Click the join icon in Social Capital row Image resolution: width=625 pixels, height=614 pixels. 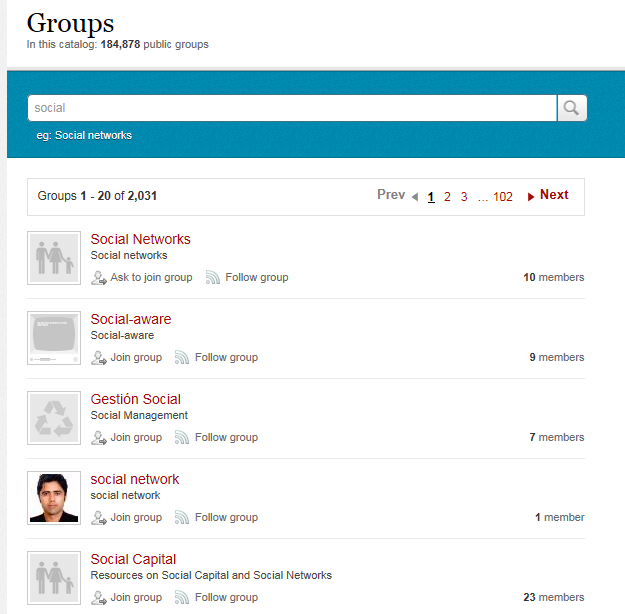(98, 598)
